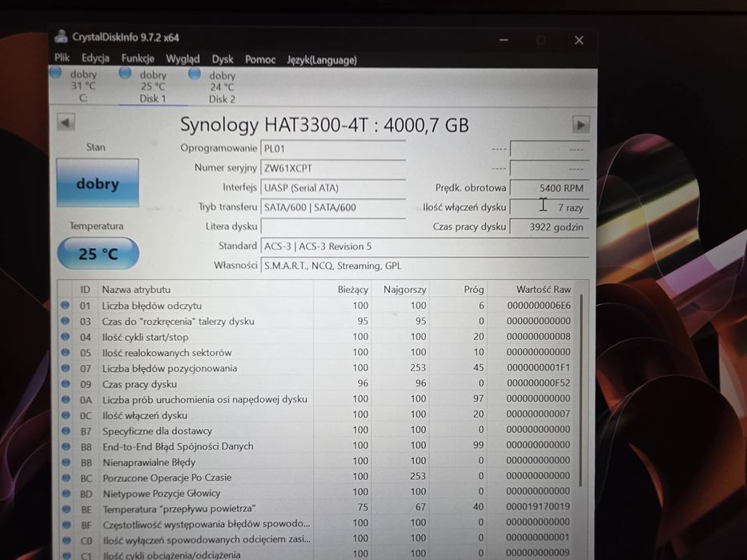This screenshot has width=747, height=560.
Task: Click the empty Litera dysku field
Action: [333, 226]
